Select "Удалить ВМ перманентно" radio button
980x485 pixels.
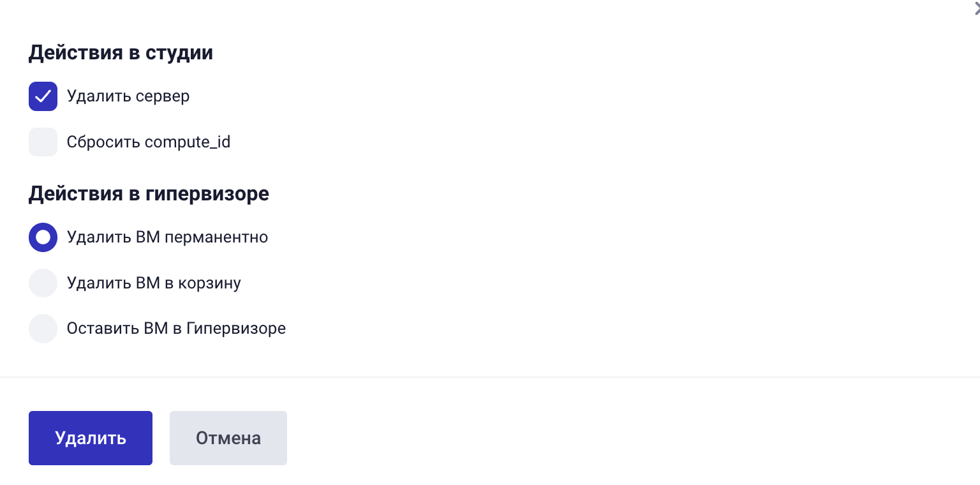click(x=43, y=237)
